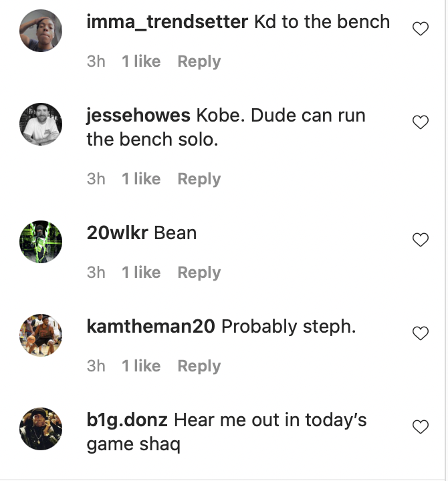Visit b1g.donz username link
Viewport: 448px width, 481px height.
(x=127, y=420)
